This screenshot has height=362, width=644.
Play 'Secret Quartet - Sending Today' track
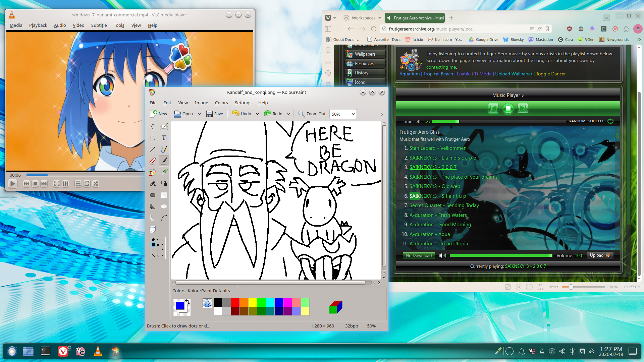[x=444, y=205]
